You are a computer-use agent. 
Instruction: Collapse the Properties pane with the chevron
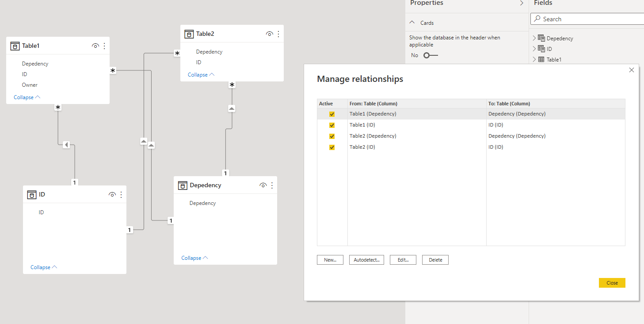pos(522,3)
